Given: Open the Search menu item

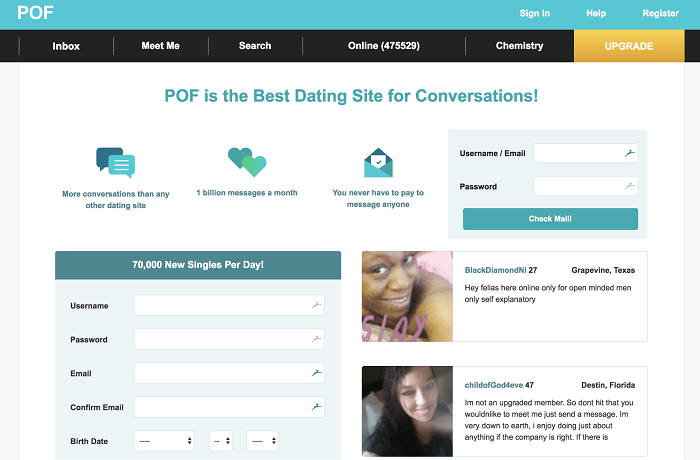Looking at the screenshot, I should pyautogui.click(x=255, y=46).
